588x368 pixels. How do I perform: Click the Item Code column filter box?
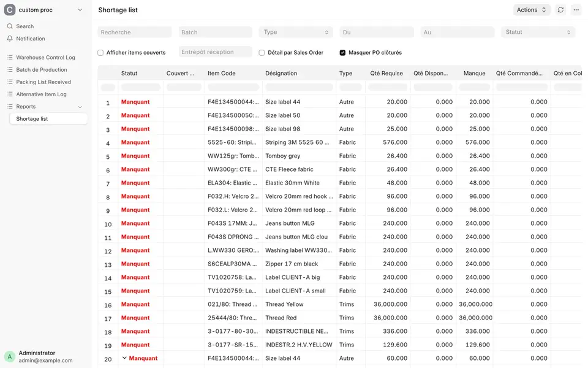233,87
